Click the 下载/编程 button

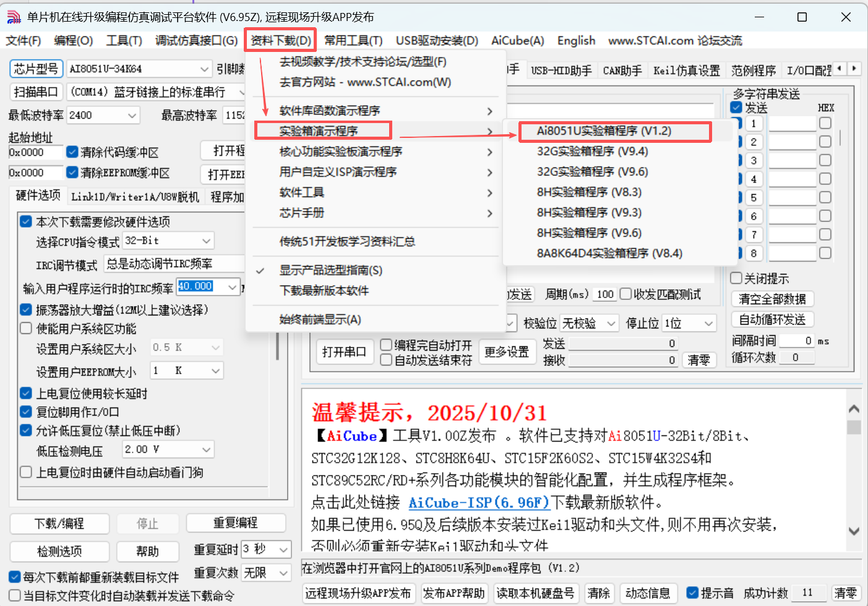point(59,523)
